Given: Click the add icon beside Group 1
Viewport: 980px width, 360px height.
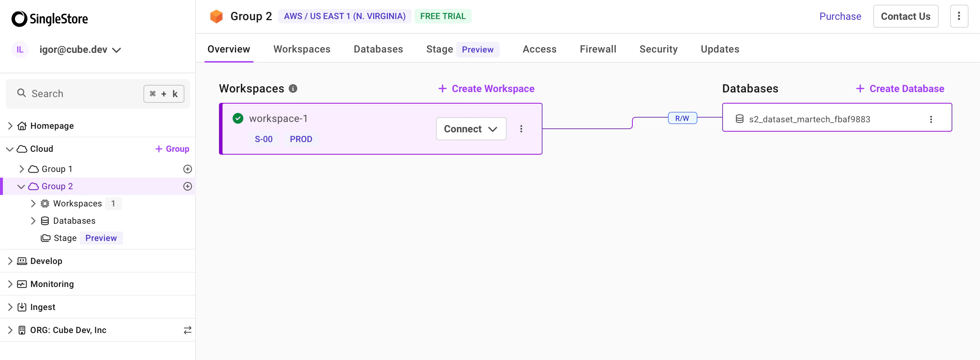Looking at the screenshot, I should [188, 169].
